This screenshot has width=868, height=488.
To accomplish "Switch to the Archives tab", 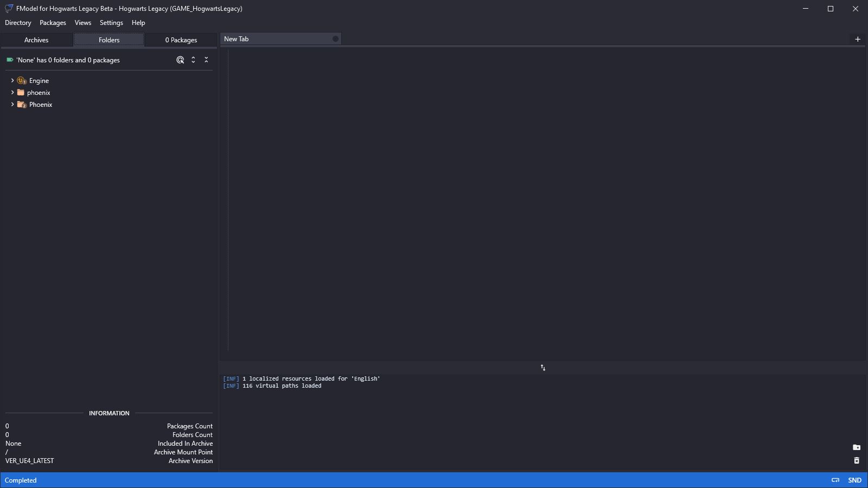I will (36, 40).
